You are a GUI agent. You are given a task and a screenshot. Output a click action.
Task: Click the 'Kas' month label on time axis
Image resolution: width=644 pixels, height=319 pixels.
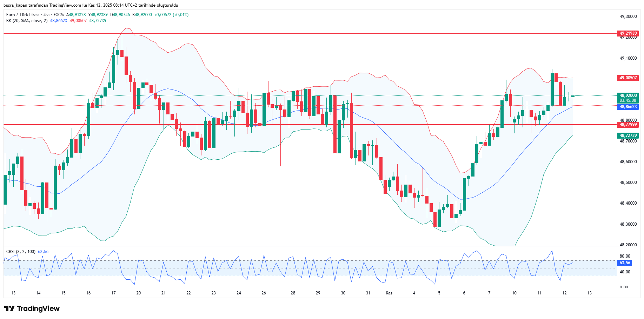tap(389, 293)
